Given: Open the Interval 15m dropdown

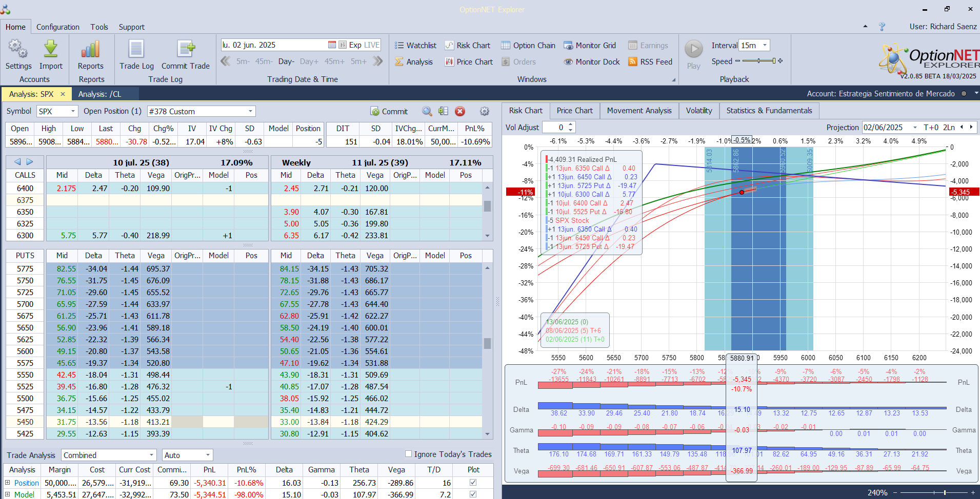Looking at the screenshot, I should (765, 45).
